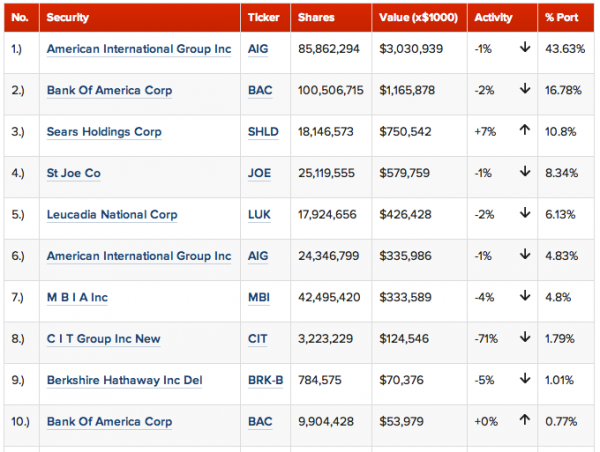Click the up arrow in the Sears Holdings row
This screenshot has height=452, width=600.
tap(524, 131)
